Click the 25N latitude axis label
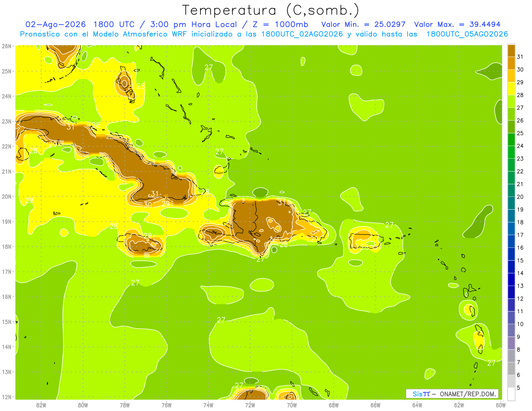 click(6, 71)
